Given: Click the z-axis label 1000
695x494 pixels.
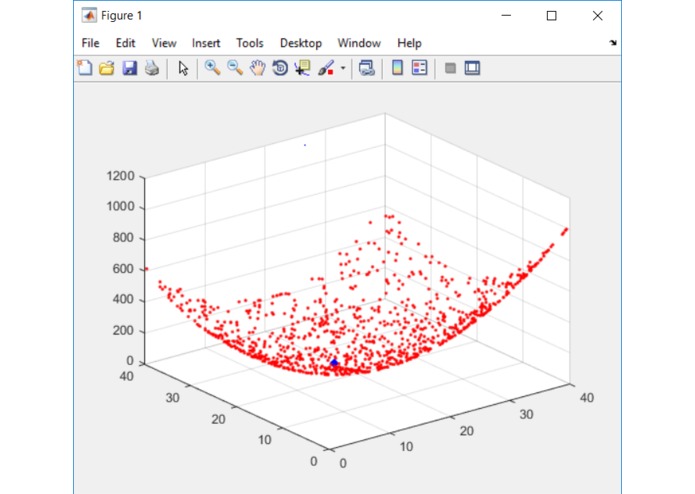Looking at the screenshot, I should point(121,206).
